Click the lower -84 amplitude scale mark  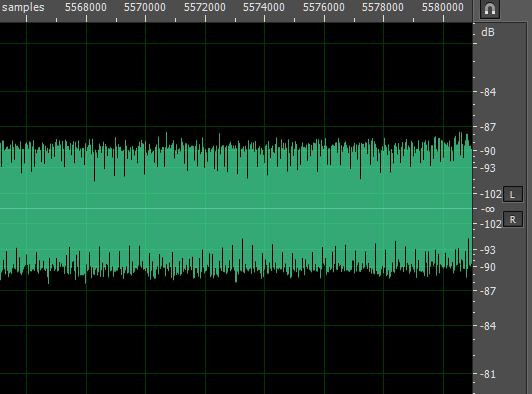[488, 326]
